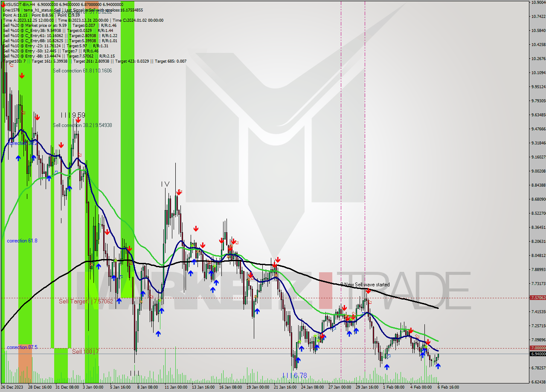Click the red sell arrow beside 'I V' peak
Screen dimensions: 546x392
tap(179, 192)
